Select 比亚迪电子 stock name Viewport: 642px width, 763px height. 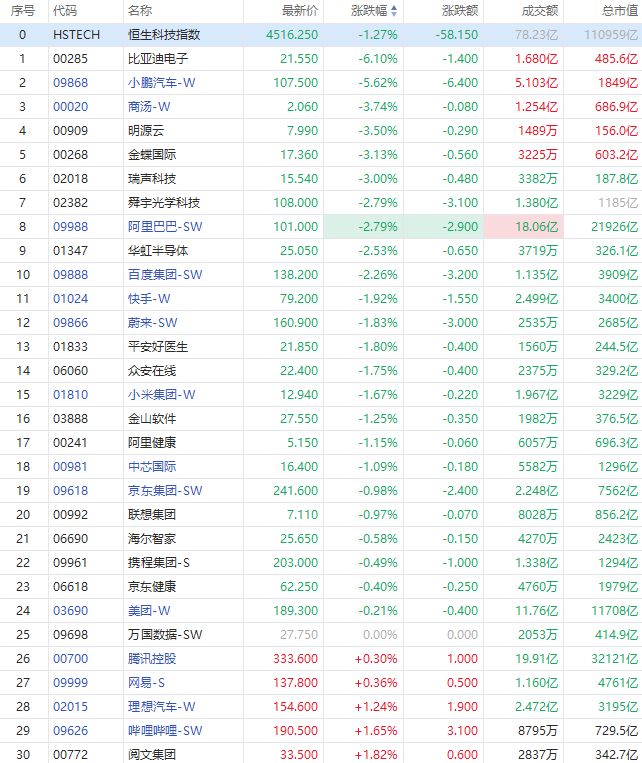click(x=158, y=59)
